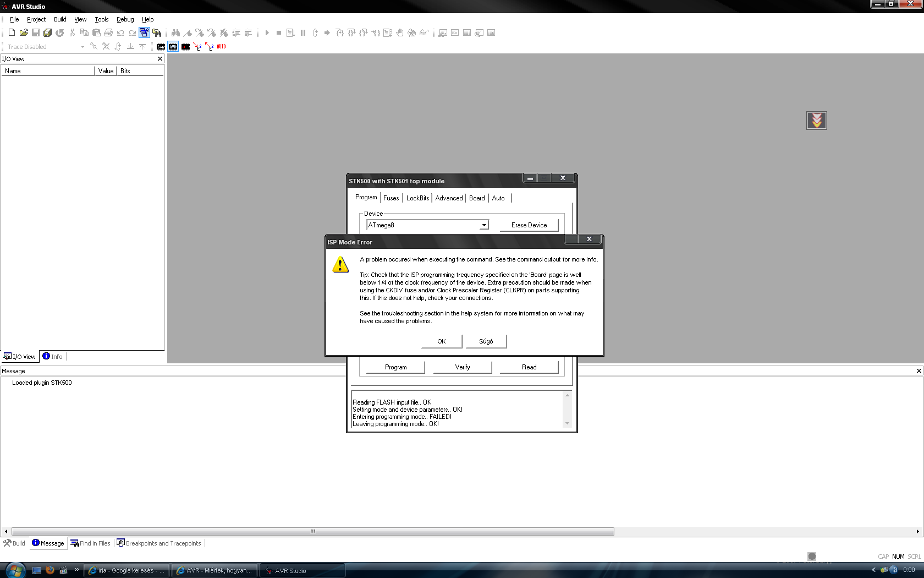
Task: Click the Value column header in I/O View
Action: 106,71
